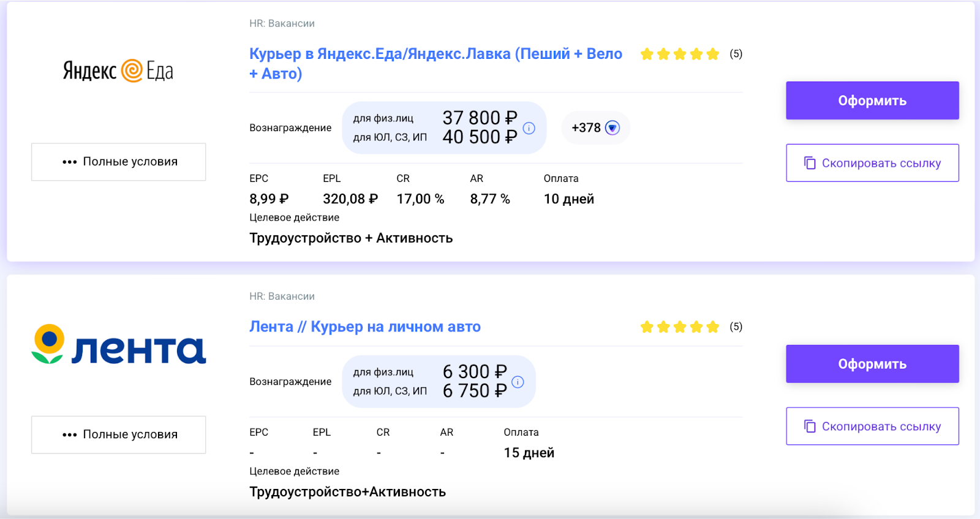
Task: Copy the link for Yandex Eda offer
Action: tap(872, 163)
